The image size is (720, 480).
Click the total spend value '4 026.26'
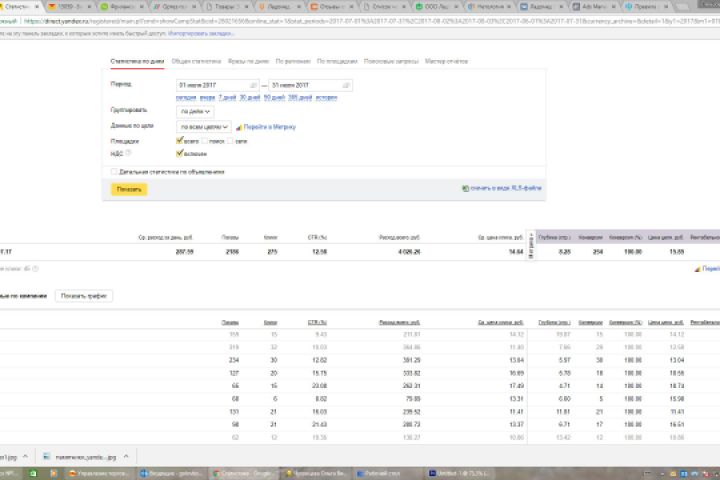(409, 252)
